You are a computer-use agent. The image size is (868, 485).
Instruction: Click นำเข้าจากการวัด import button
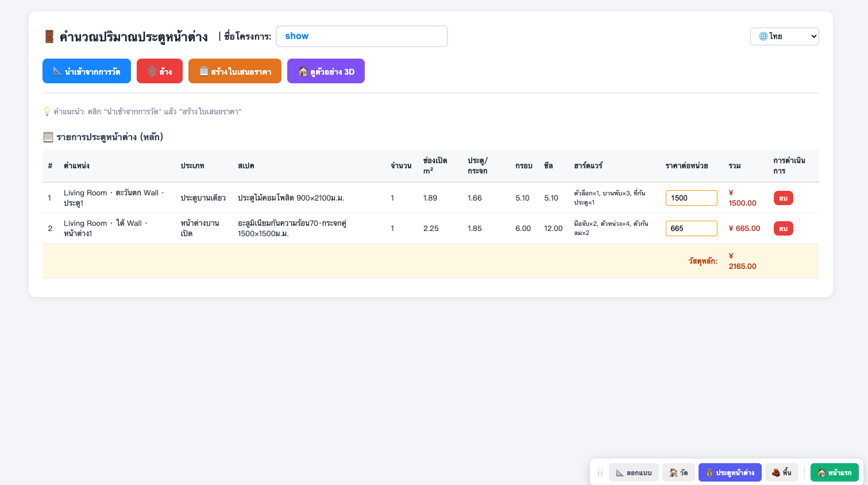pyautogui.click(x=87, y=71)
